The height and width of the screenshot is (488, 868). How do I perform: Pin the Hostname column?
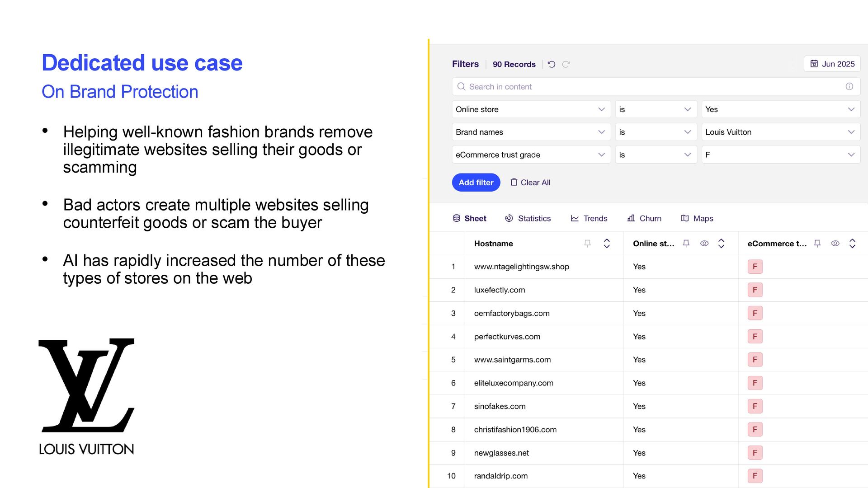click(587, 244)
